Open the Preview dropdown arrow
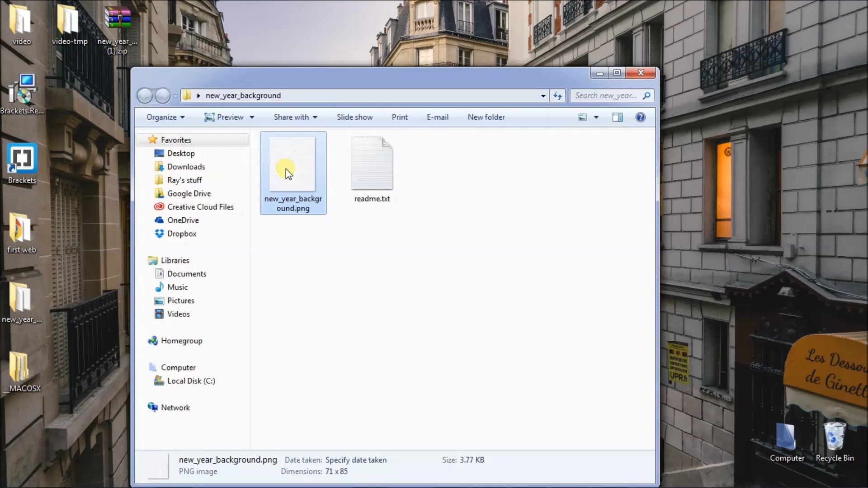This screenshot has width=868, height=488. (252, 117)
